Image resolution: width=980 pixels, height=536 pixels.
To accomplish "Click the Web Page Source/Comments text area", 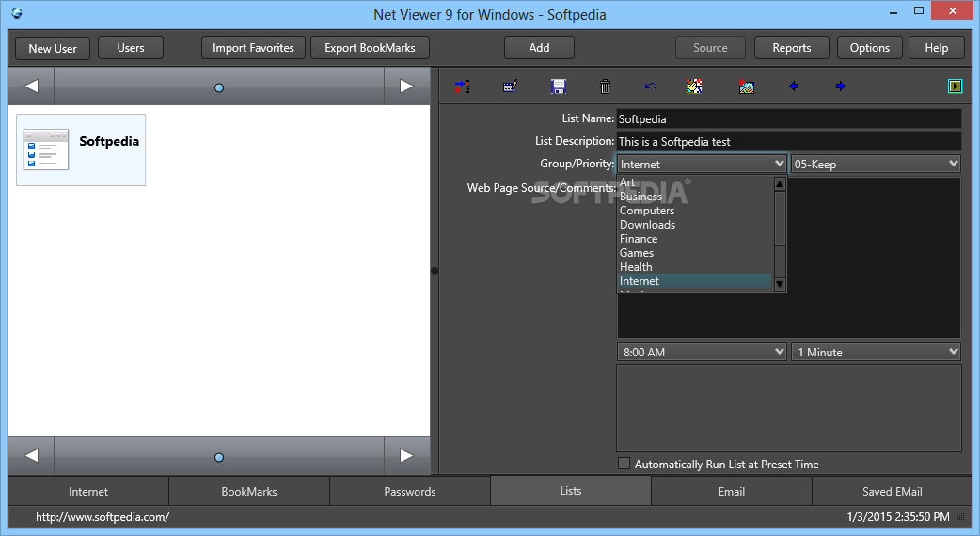I will tap(789, 258).
